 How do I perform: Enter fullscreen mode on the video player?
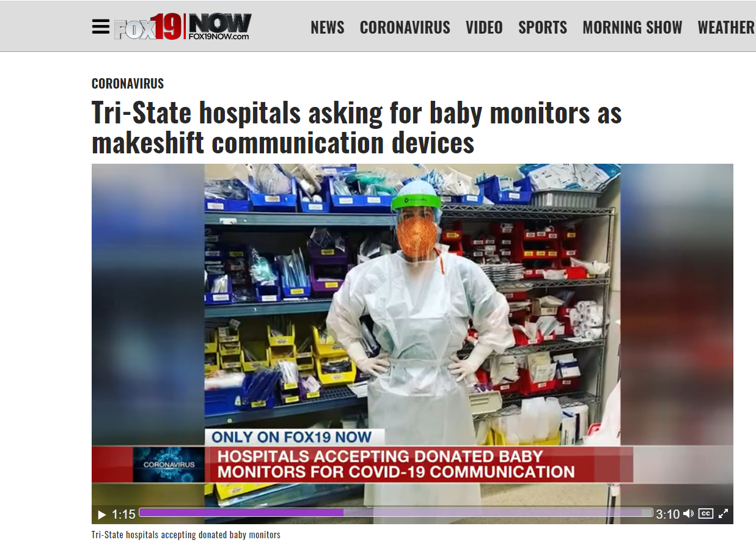tap(724, 514)
